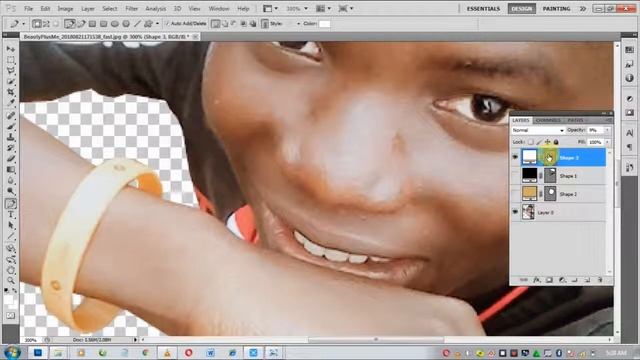Select the Healing Brush tool
The image size is (640, 360).
(x=11, y=116)
